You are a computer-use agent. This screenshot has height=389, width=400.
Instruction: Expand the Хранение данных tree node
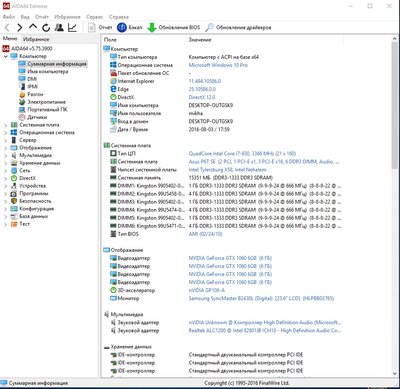[x=6, y=163]
